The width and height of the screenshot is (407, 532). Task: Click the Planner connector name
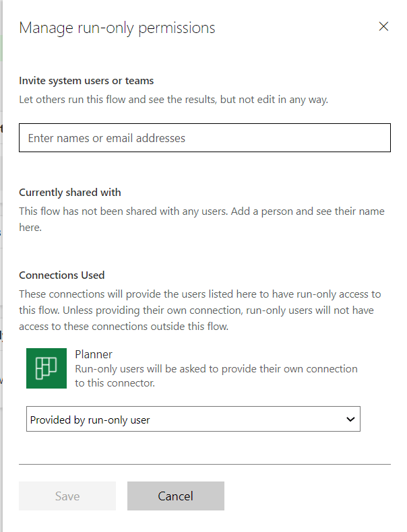(94, 354)
